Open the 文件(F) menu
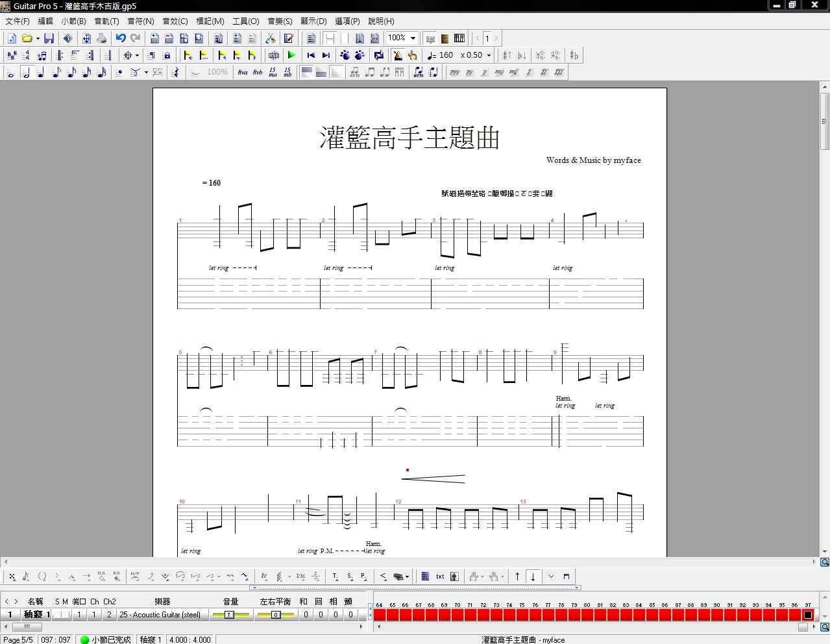830x644 pixels. click(18, 21)
